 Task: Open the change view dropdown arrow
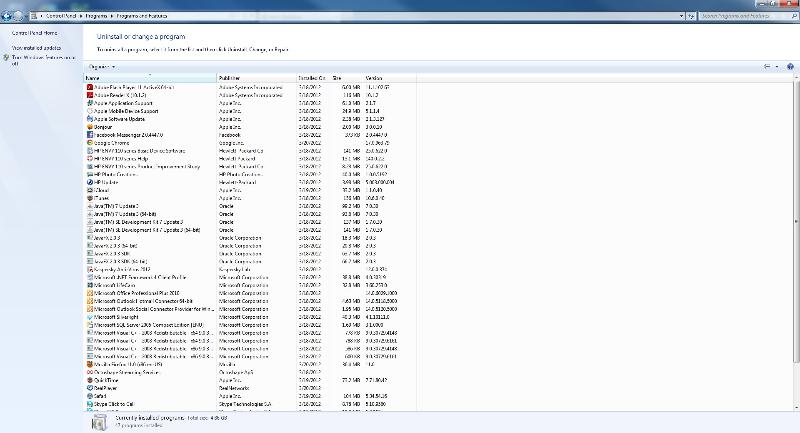777,67
